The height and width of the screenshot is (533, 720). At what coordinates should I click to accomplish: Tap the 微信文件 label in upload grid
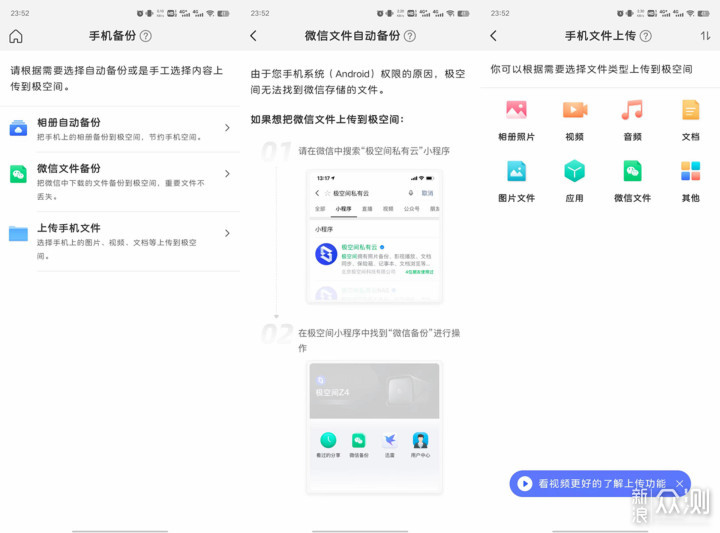(x=632, y=198)
